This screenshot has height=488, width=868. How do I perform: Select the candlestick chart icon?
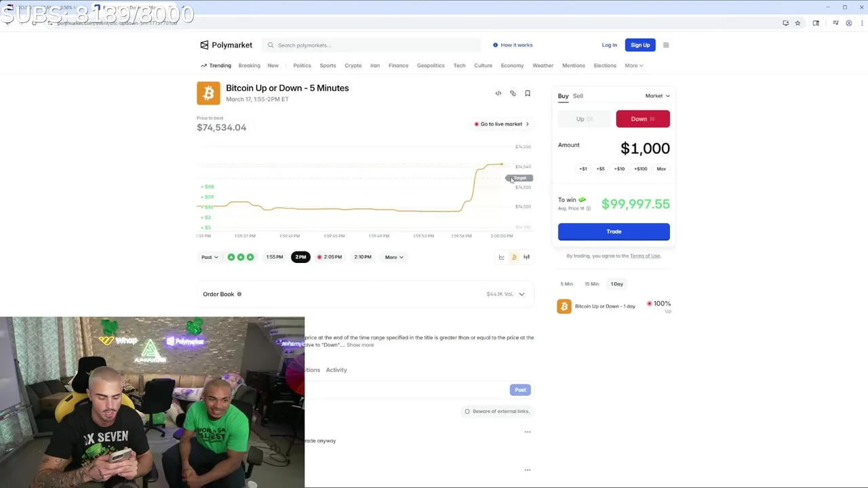[526, 257]
